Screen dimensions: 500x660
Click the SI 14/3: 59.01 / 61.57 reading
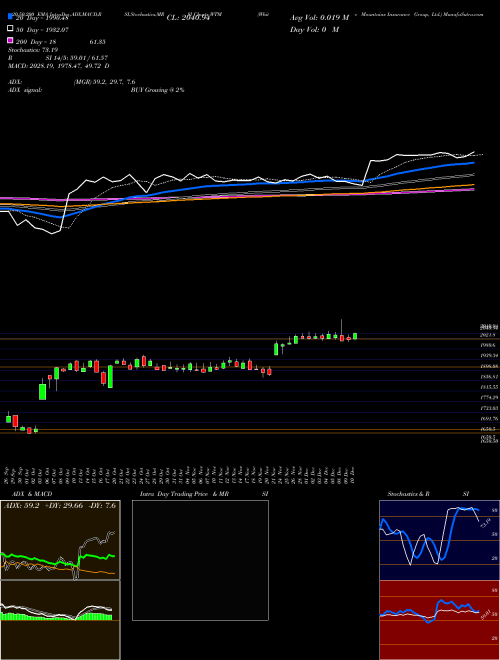click(x=77, y=58)
